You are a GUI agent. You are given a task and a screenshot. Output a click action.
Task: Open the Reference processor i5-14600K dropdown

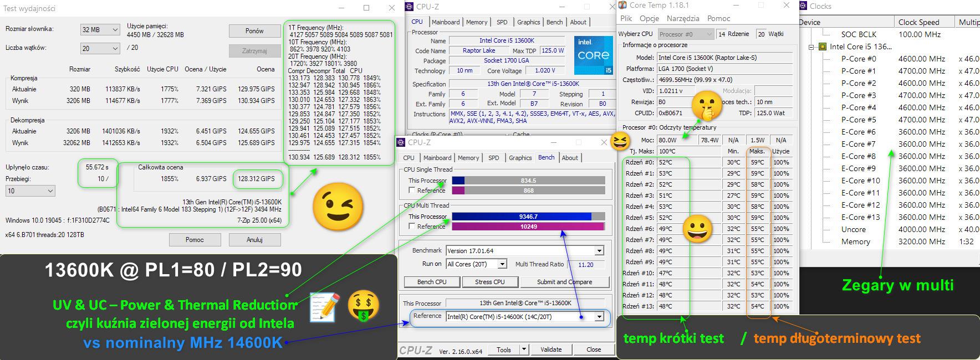click(599, 317)
